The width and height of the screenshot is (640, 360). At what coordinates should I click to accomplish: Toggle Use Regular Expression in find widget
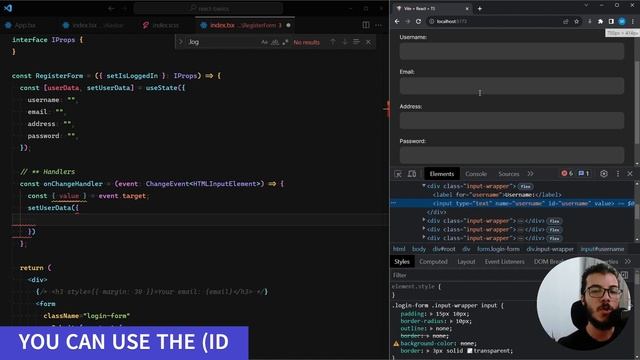(285, 42)
